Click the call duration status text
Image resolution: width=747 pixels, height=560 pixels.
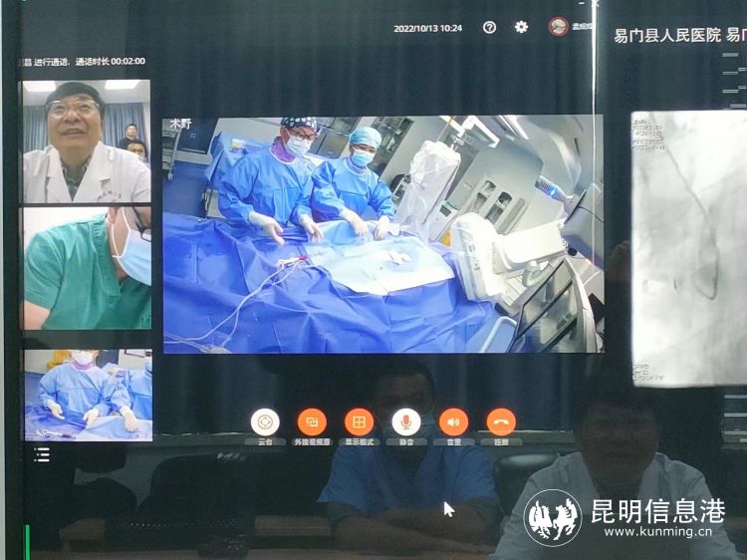pos(85,62)
